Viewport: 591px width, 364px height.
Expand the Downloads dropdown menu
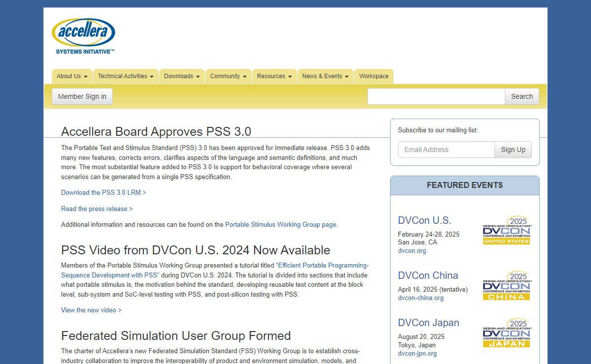pos(182,76)
